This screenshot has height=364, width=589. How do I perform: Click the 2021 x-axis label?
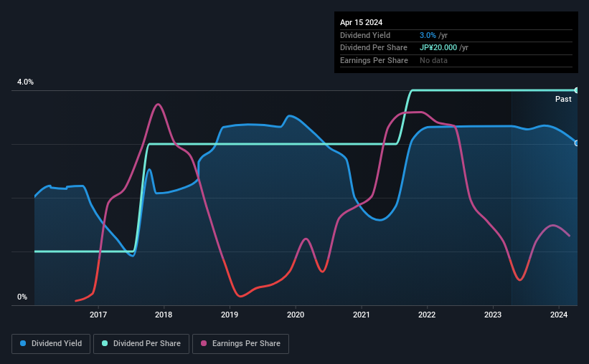tap(362, 315)
